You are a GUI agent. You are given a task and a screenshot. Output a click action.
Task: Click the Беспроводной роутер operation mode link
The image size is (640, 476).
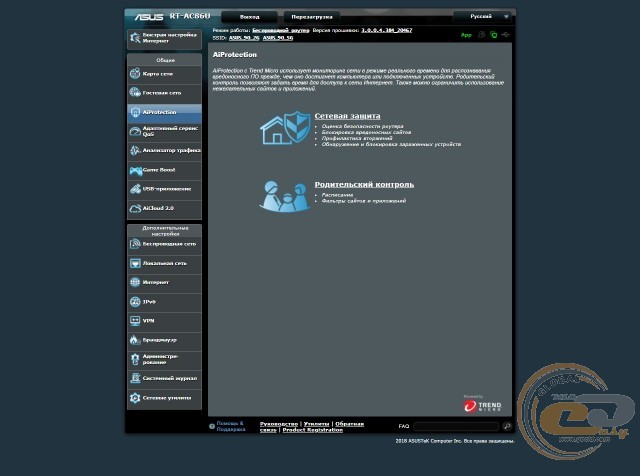tap(281, 30)
